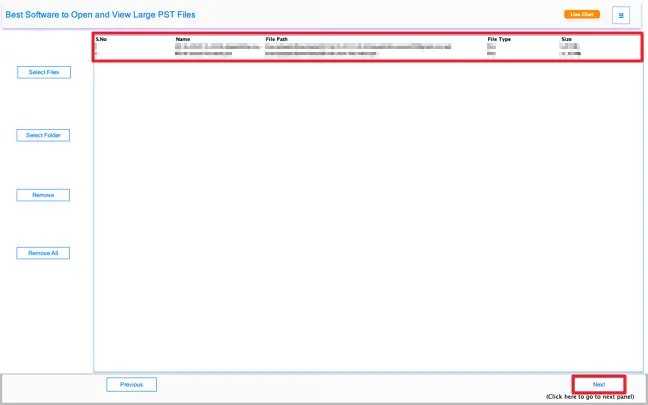Choose the Select Folder button
This screenshot has width=648, height=405.
[44, 135]
